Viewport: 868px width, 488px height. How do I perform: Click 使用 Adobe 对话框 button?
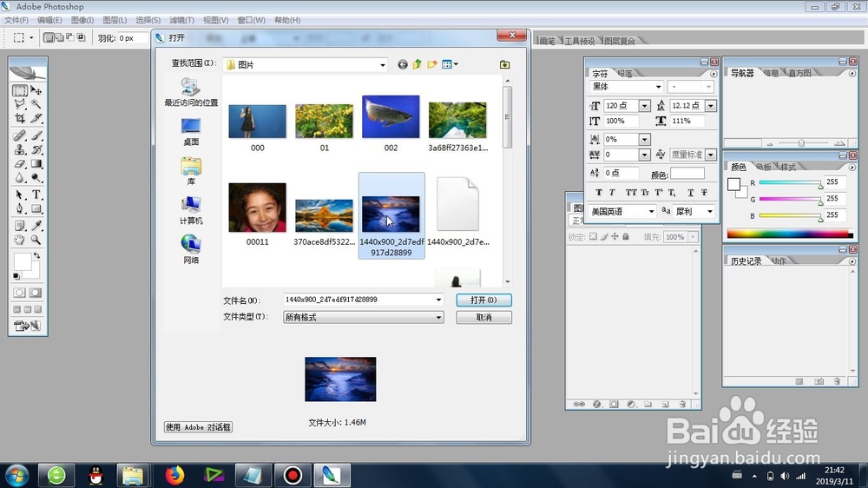[198, 427]
